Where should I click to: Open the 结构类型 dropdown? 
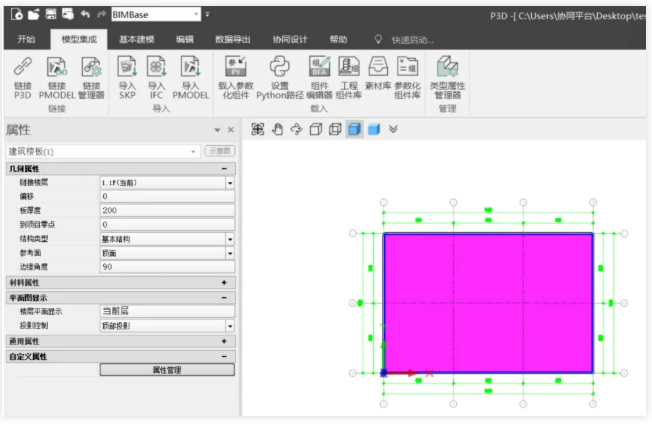coord(230,239)
